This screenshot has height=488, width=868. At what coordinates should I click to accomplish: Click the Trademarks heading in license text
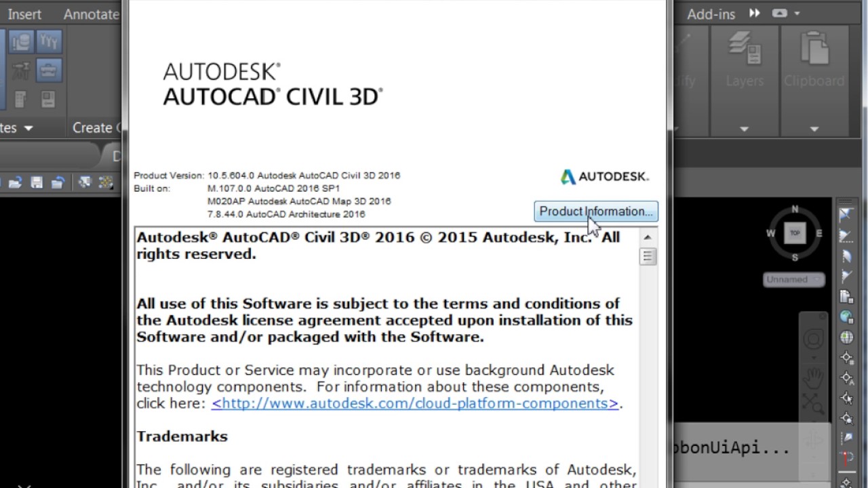[x=182, y=436]
